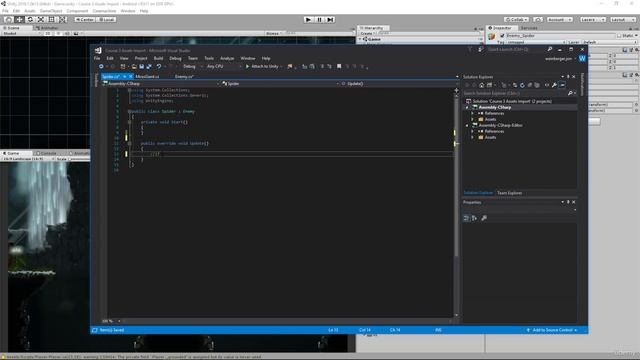Switch to MoveSaint.cs editor tab

147,76
